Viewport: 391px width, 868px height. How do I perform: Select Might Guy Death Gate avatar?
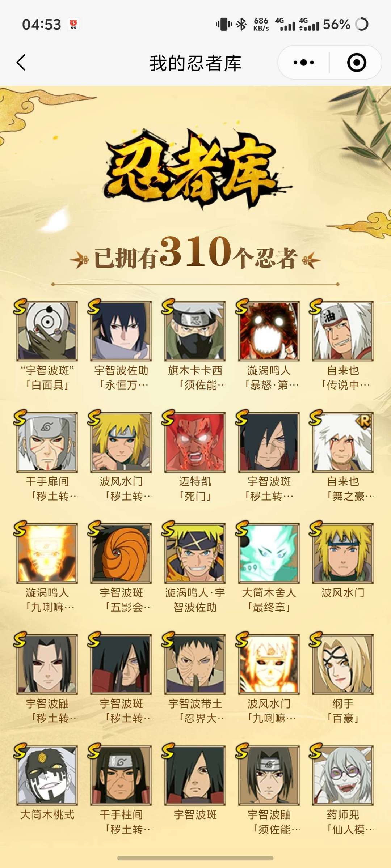(x=195, y=442)
